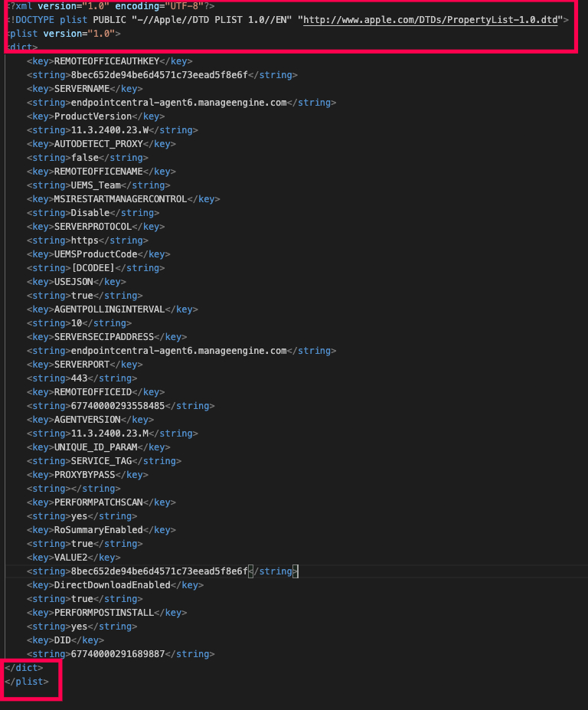Click the DOCTYPE plist text

(x=51, y=20)
